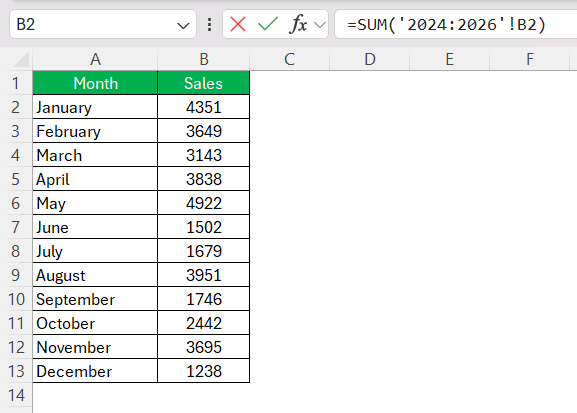Select the September cell

tap(95, 299)
